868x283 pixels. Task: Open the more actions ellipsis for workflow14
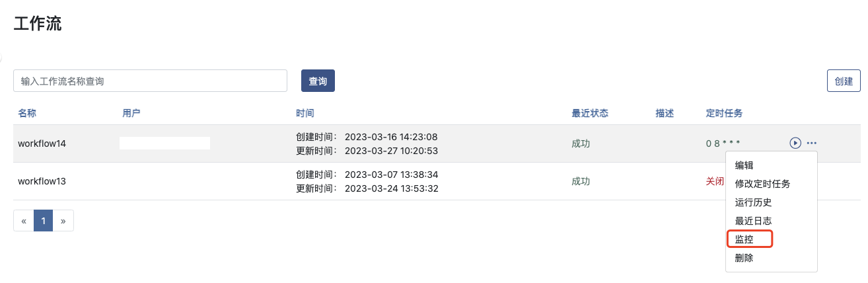[812, 143]
